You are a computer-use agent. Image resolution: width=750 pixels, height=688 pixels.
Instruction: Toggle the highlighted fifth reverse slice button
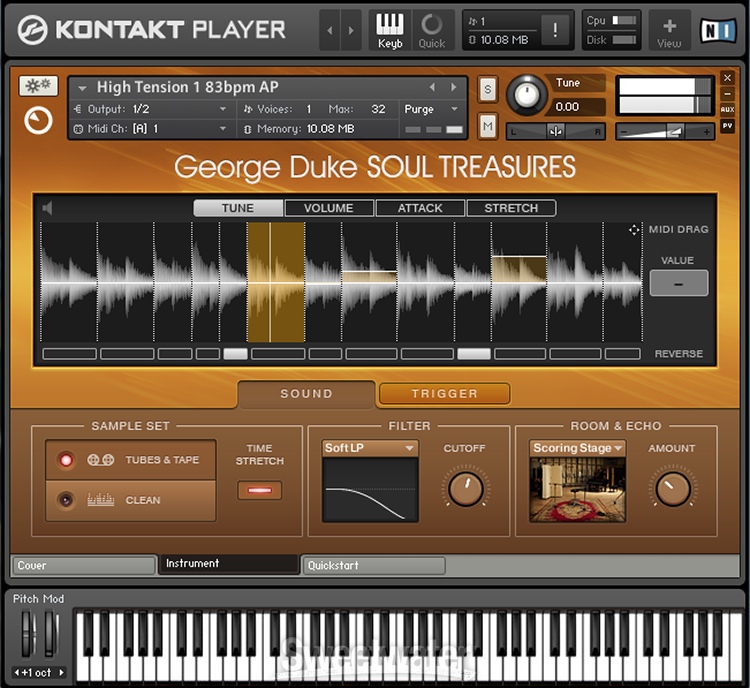[235, 354]
